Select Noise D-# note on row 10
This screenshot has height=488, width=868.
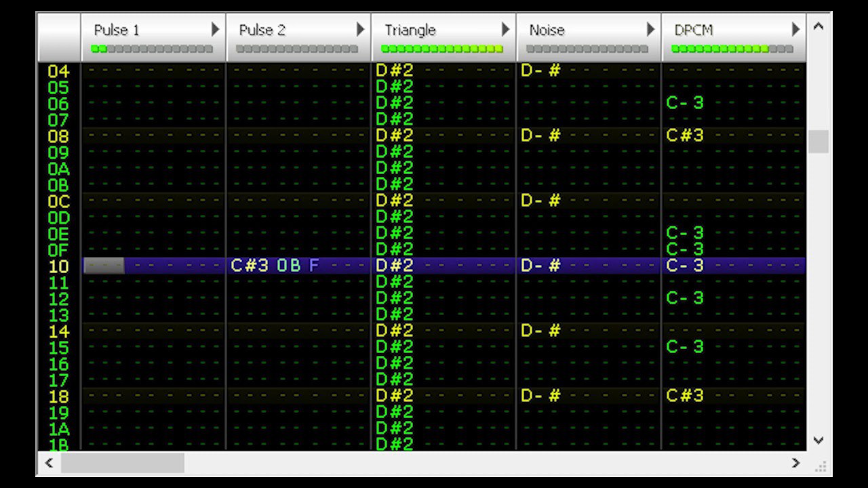pos(540,265)
